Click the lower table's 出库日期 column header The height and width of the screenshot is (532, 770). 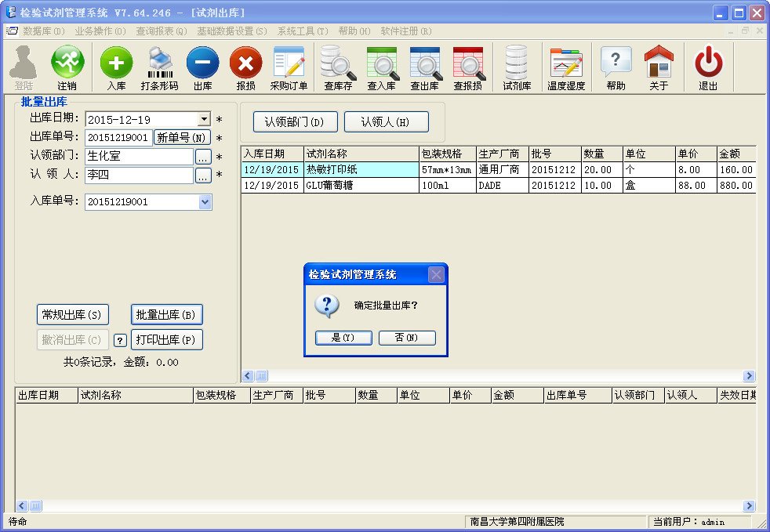(x=46, y=396)
